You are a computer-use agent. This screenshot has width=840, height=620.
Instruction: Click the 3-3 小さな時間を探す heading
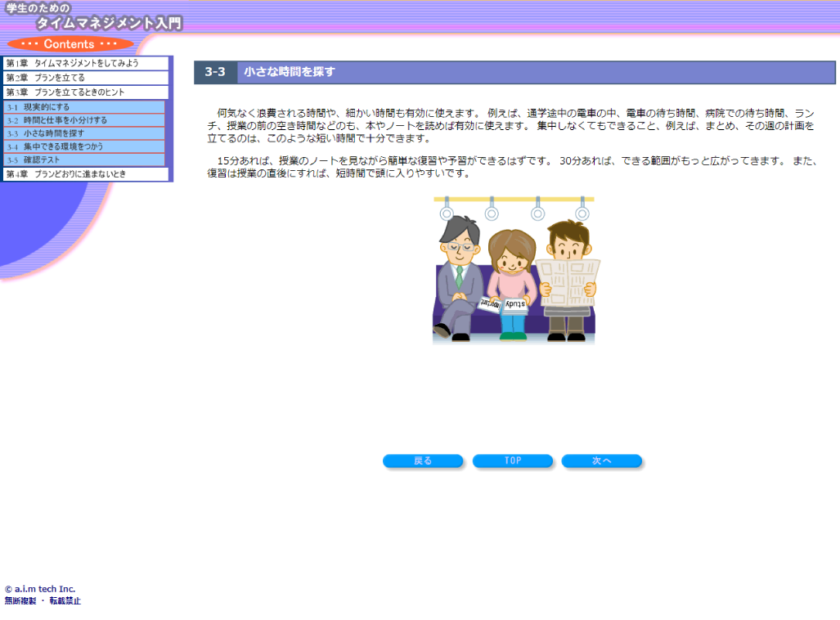pyautogui.click(x=514, y=72)
